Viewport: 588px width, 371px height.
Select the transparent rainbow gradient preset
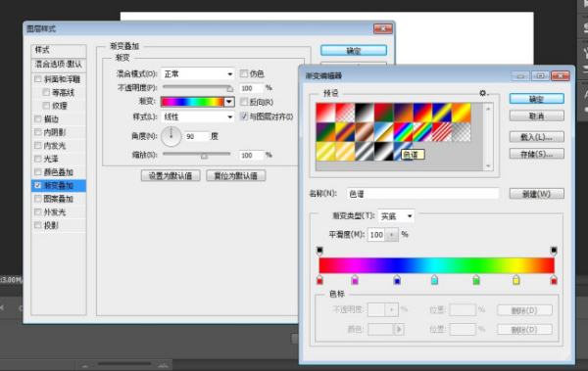tap(423, 132)
